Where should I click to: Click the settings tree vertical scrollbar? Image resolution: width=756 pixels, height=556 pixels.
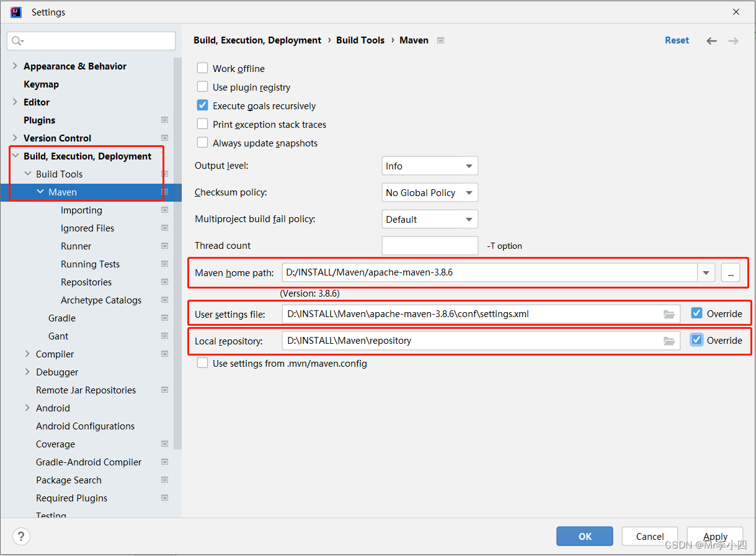pyautogui.click(x=177, y=253)
